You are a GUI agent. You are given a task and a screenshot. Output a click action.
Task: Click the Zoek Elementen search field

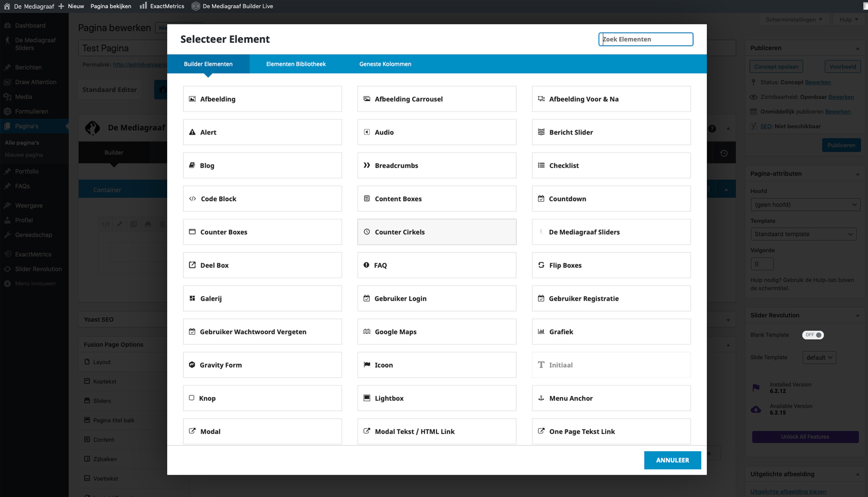pos(645,39)
